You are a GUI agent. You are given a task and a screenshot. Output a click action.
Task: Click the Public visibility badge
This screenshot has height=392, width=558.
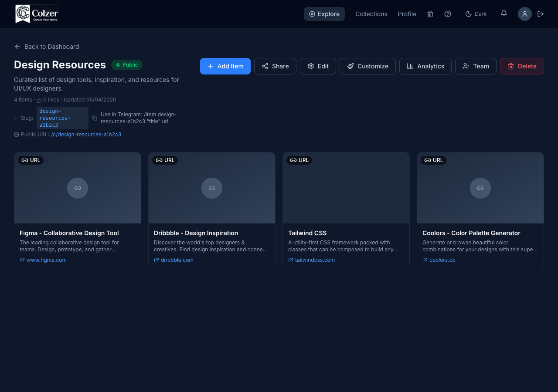127,64
